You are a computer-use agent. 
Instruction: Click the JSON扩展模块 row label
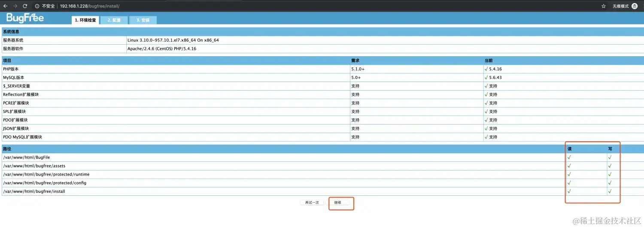pos(16,128)
